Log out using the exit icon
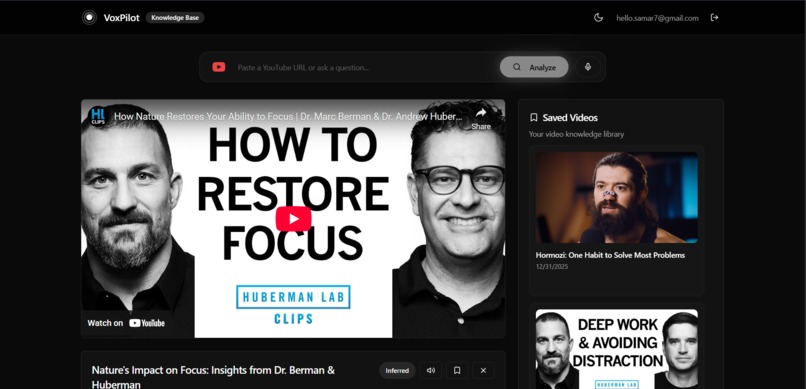The width and height of the screenshot is (806, 389). pos(714,17)
